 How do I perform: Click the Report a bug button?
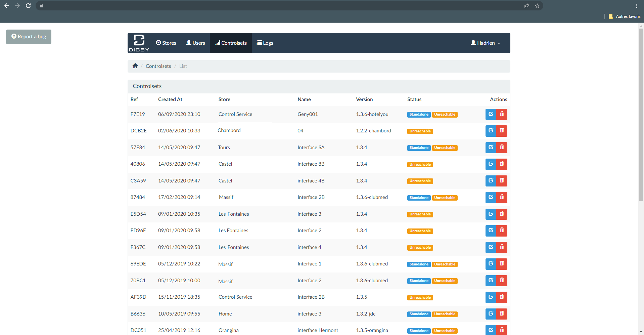[29, 37]
